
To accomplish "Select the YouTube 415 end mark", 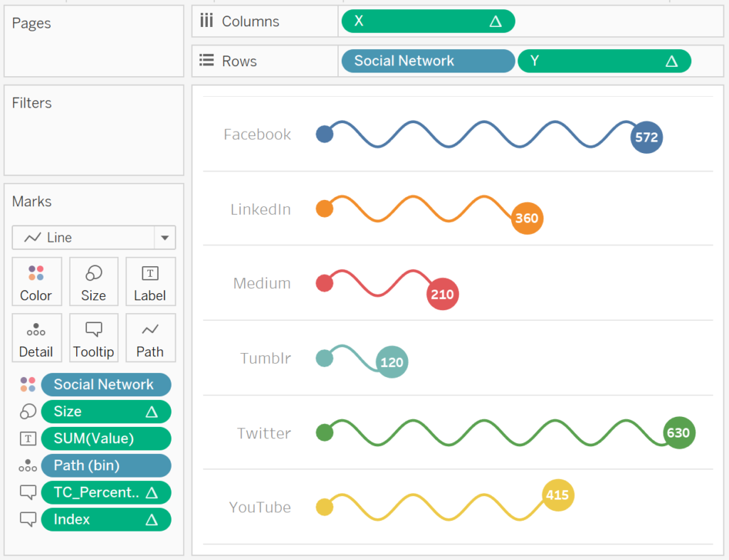I will pos(558,495).
